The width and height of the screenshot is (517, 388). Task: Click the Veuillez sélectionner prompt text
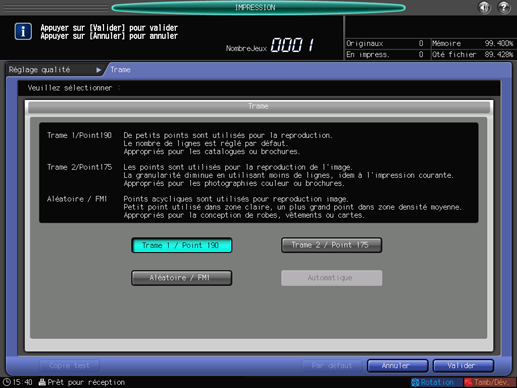pyautogui.click(x=74, y=88)
